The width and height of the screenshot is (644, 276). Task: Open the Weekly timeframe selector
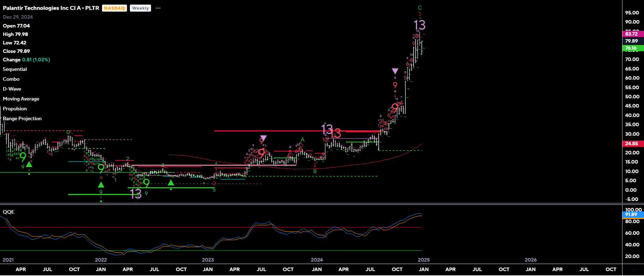140,8
